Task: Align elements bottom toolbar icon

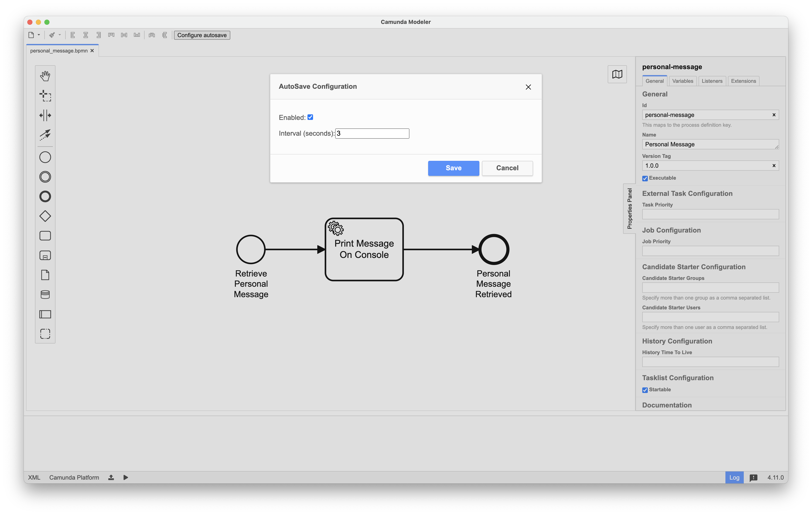Action: point(137,35)
